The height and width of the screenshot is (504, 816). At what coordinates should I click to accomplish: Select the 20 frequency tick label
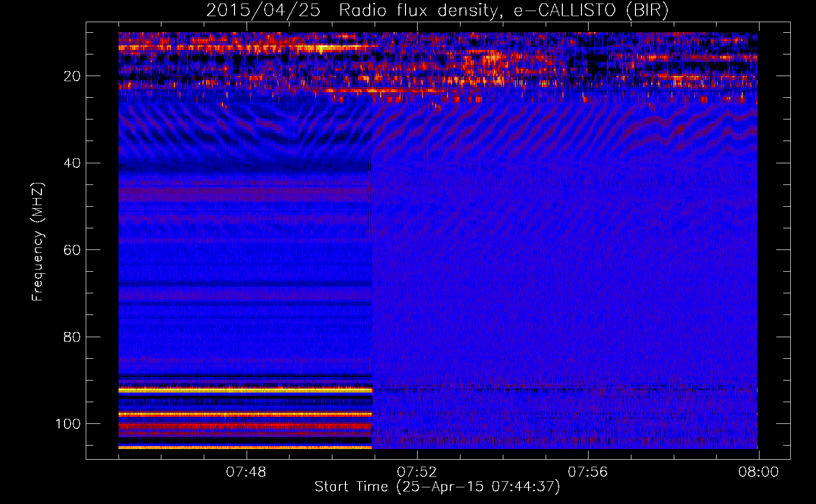click(x=72, y=76)
